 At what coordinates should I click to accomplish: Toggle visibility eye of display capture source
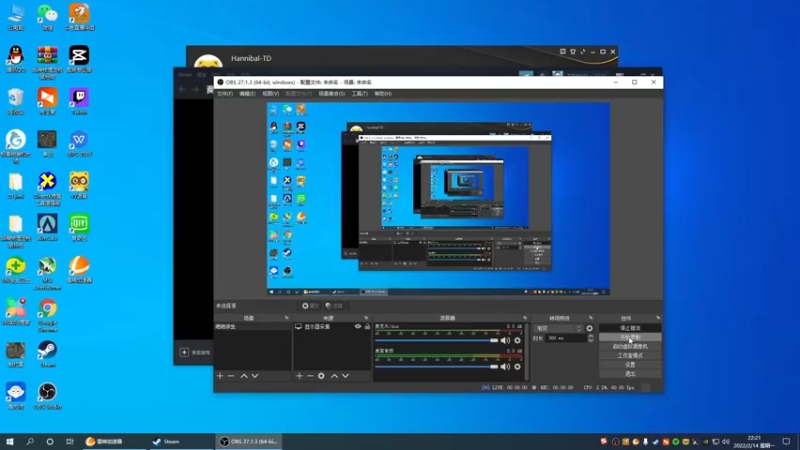point(358,327)
